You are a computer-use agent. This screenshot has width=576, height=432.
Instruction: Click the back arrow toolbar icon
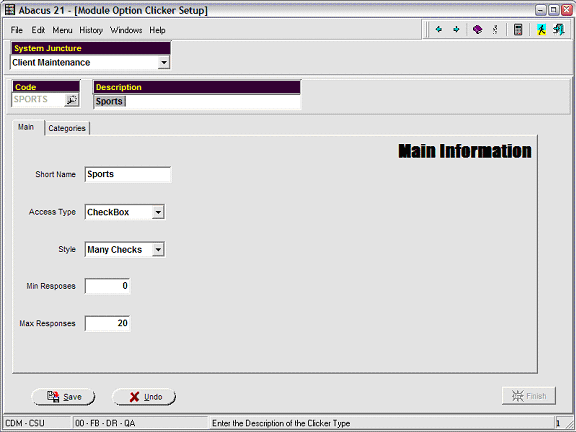(439, 29)
